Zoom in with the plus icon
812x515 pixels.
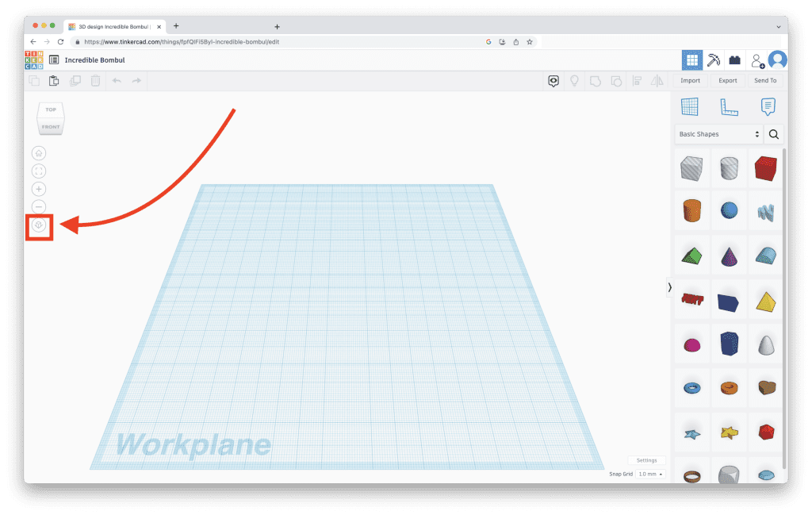point(40,189)
